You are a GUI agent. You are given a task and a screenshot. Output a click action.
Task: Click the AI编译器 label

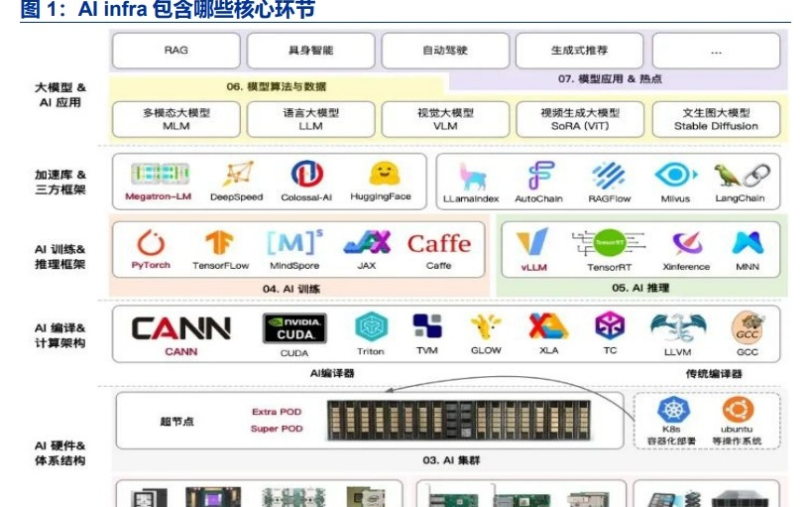pos(332,373)
